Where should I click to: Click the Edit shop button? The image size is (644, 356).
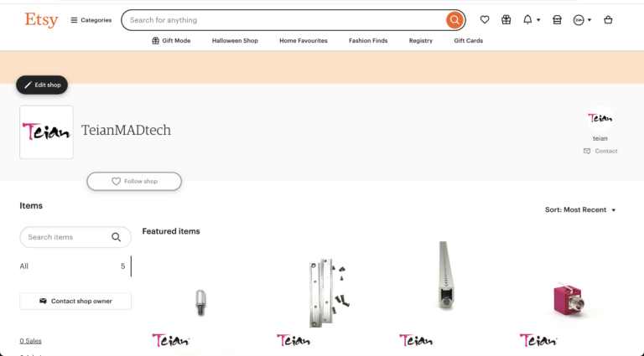point(42,85)
